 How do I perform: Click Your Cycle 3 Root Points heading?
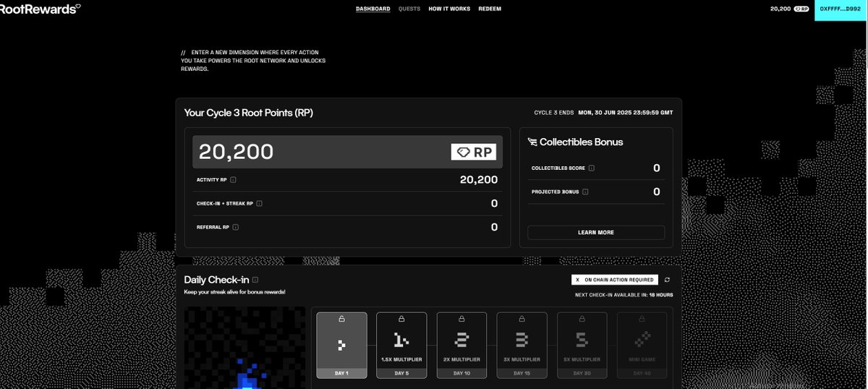[x=249, y=113]
